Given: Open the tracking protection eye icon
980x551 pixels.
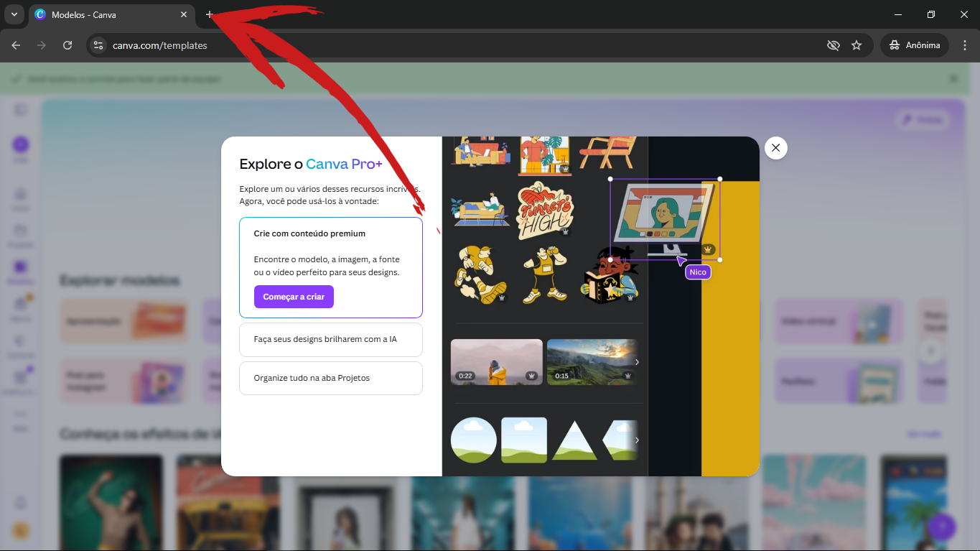Looking at the screenshot, I should (833, 45).
